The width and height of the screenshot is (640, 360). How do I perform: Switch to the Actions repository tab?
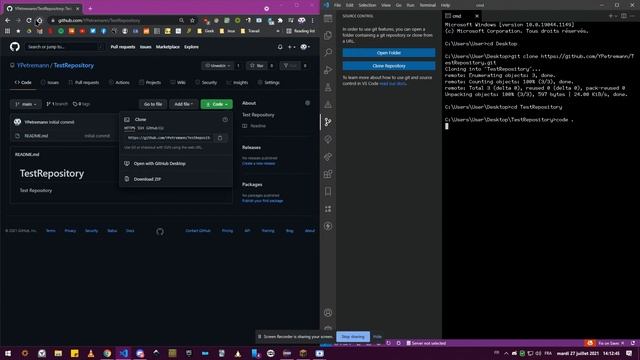click(119, 82)
